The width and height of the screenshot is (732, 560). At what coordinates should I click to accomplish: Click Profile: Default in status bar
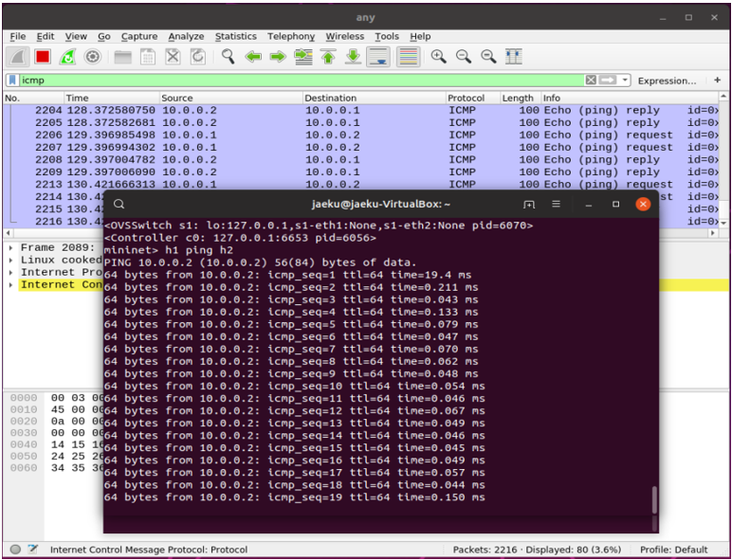click(x=673, y=550)
